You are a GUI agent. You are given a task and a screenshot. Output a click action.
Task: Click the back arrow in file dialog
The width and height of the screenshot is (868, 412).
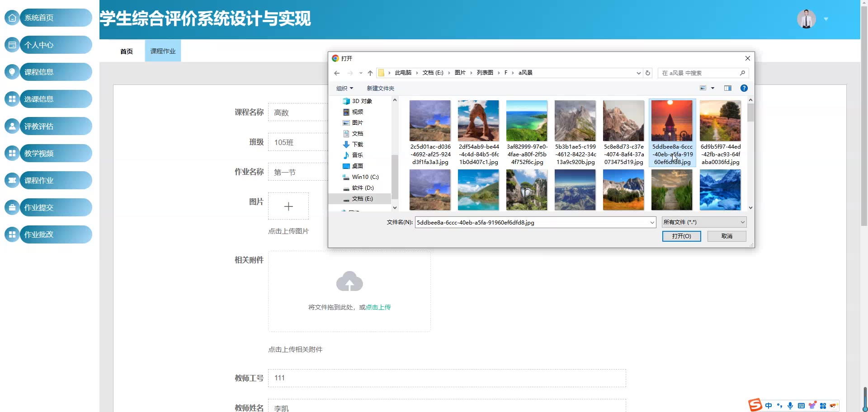click(337, 73)
